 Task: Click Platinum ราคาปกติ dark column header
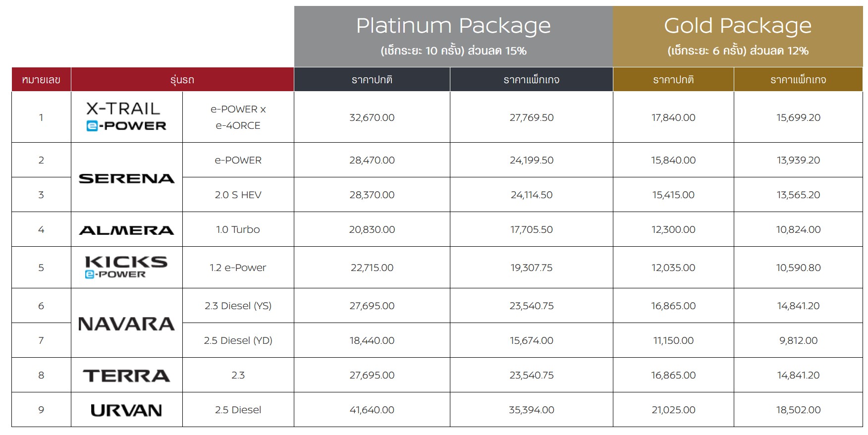pyautogui.click(x=372, y=80)
